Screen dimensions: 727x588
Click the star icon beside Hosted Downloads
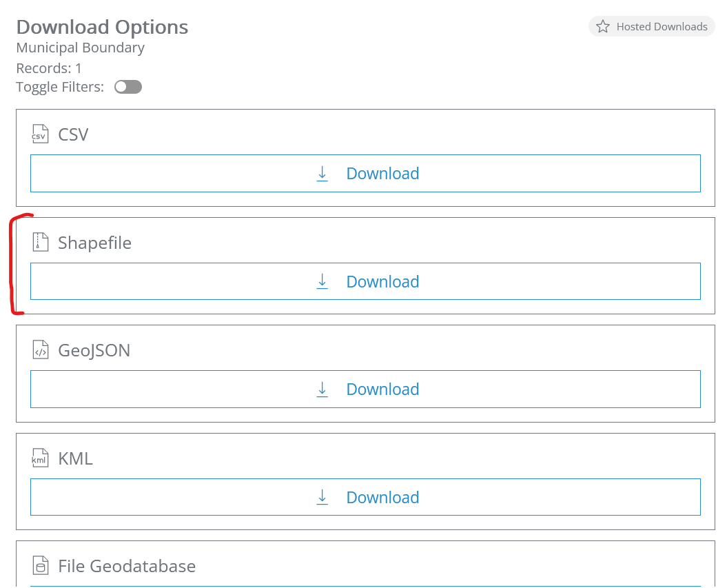coord(603,27)
